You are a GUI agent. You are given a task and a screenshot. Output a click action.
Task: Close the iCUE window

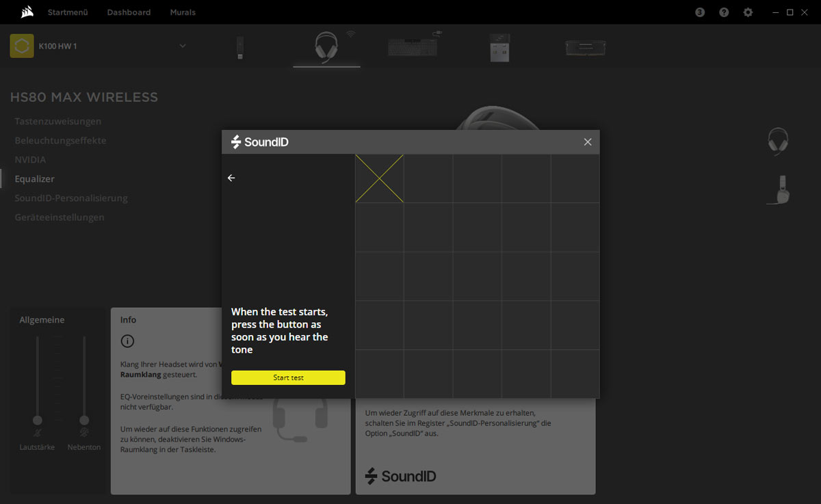point(805,12)
